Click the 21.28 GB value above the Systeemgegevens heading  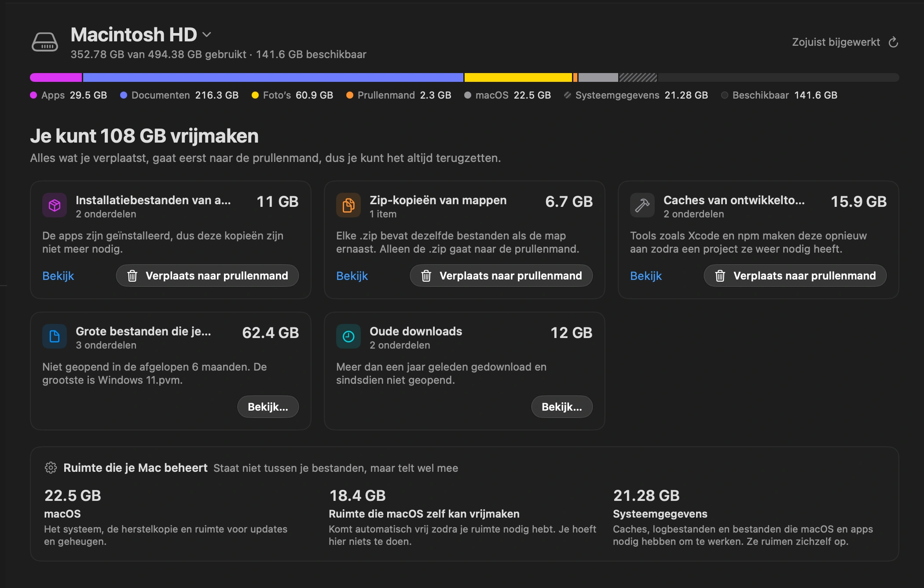pos(646,496)
